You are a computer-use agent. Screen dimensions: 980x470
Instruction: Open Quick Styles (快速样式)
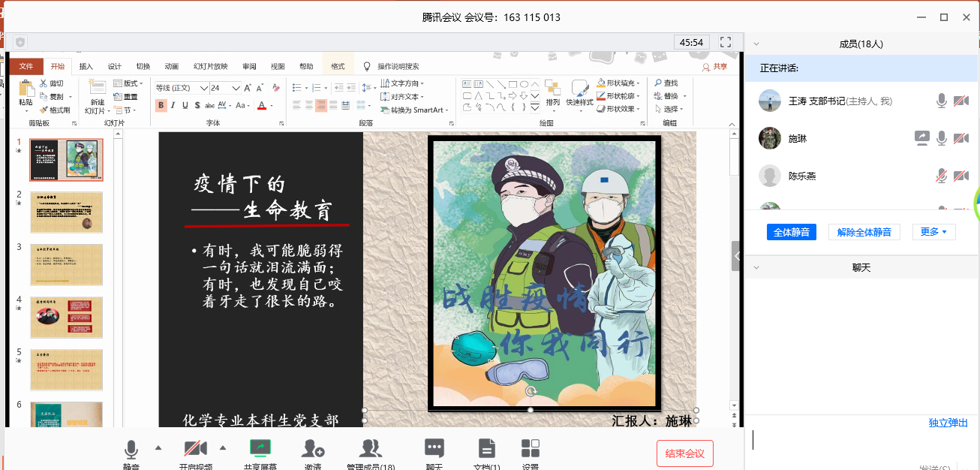coord(579,92)
